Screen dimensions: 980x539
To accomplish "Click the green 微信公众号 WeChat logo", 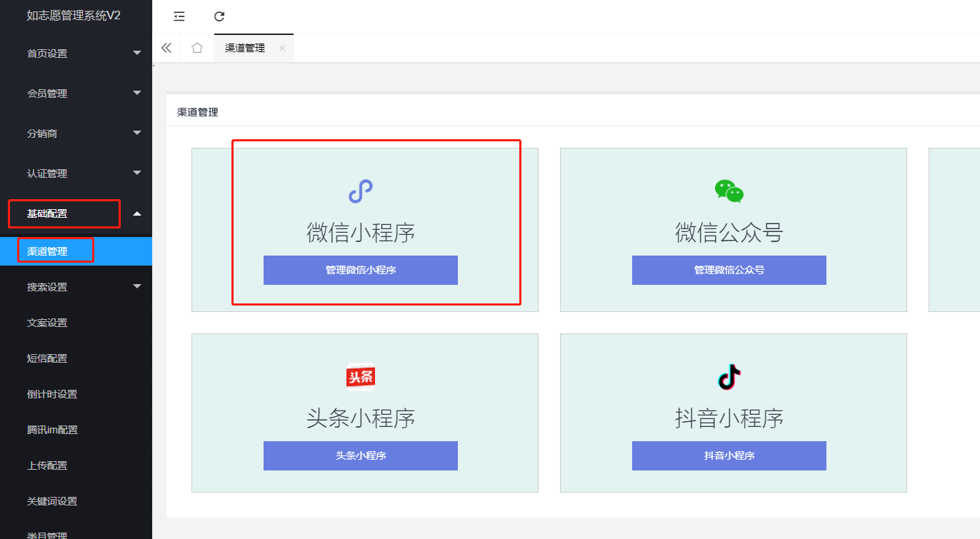I will point(729,191).
